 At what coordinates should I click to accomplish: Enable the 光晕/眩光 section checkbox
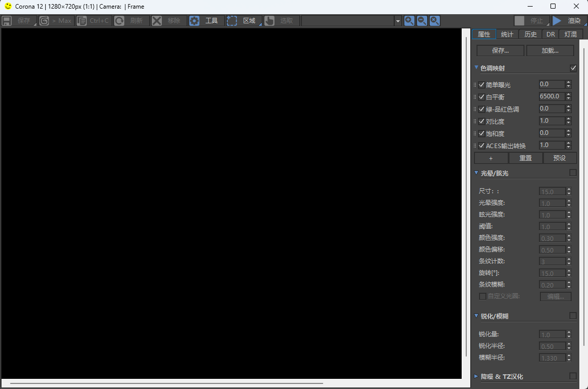(x=573, y=173)
